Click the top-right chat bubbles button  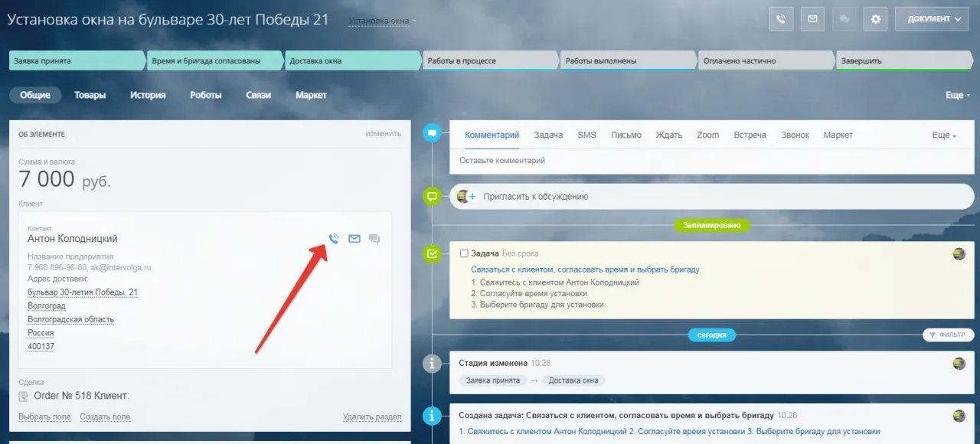pyautogui.click(x=844, y=19)
